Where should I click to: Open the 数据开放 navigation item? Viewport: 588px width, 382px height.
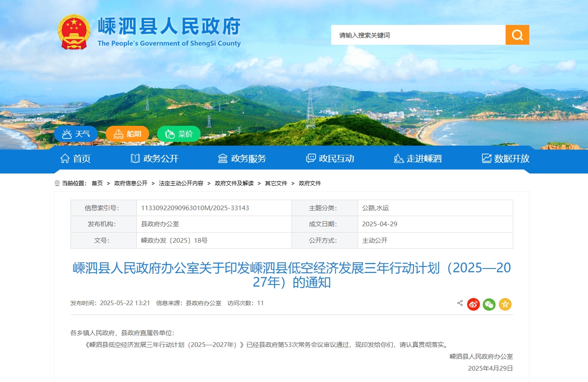506,159
